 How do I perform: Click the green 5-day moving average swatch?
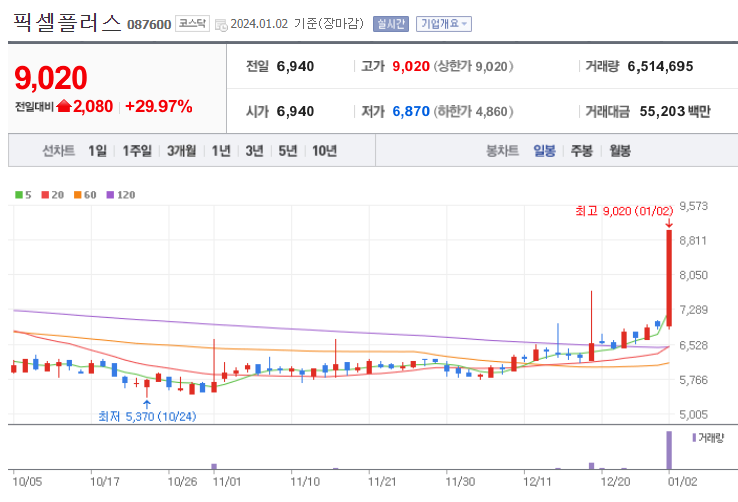click(19, 195)
